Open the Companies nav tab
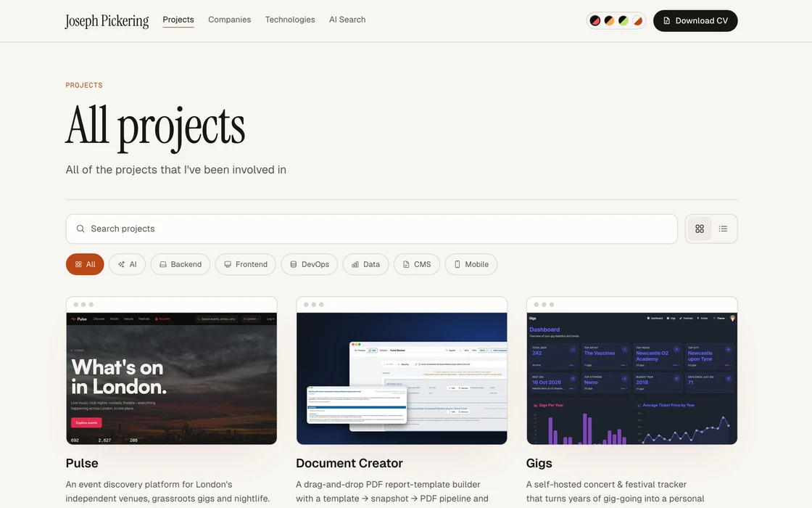Screen dimensions: 812x508 click(229, 20)
